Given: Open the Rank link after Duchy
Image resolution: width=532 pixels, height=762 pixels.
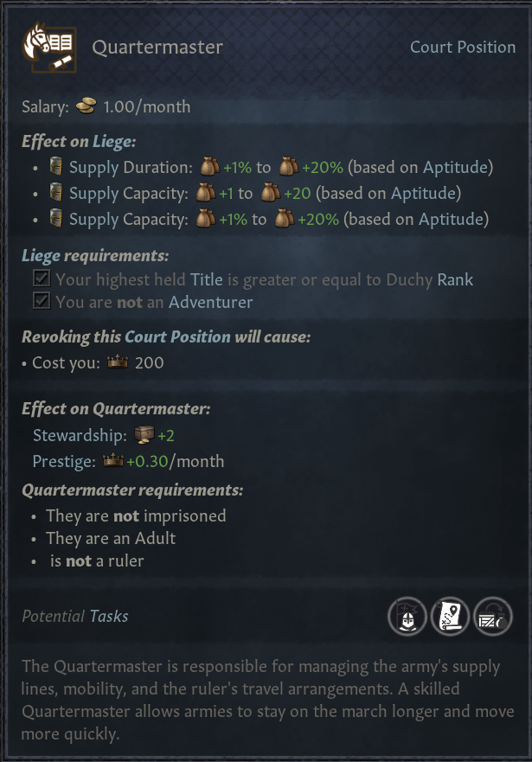Looking at the screenshot, I should click(455, 279).
